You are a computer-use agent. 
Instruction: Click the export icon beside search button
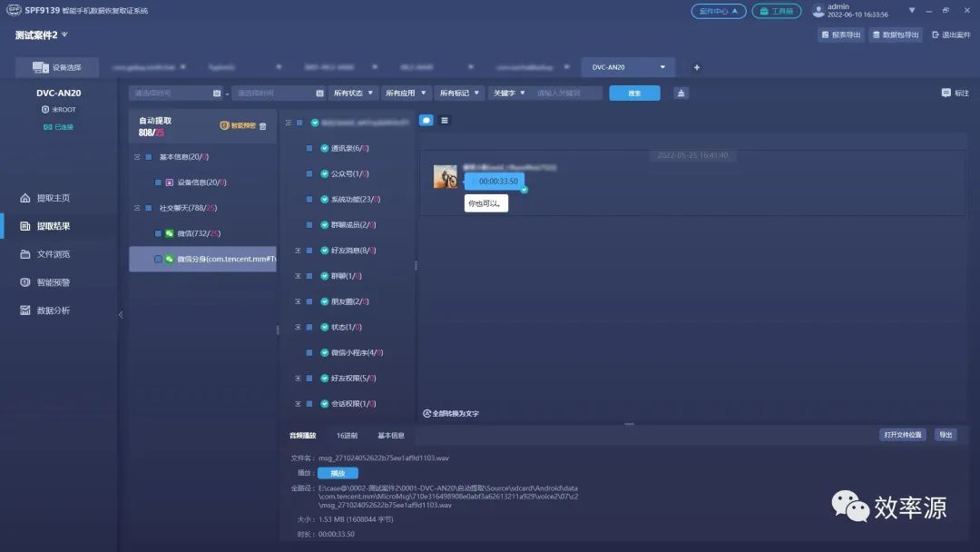[681, 94]
